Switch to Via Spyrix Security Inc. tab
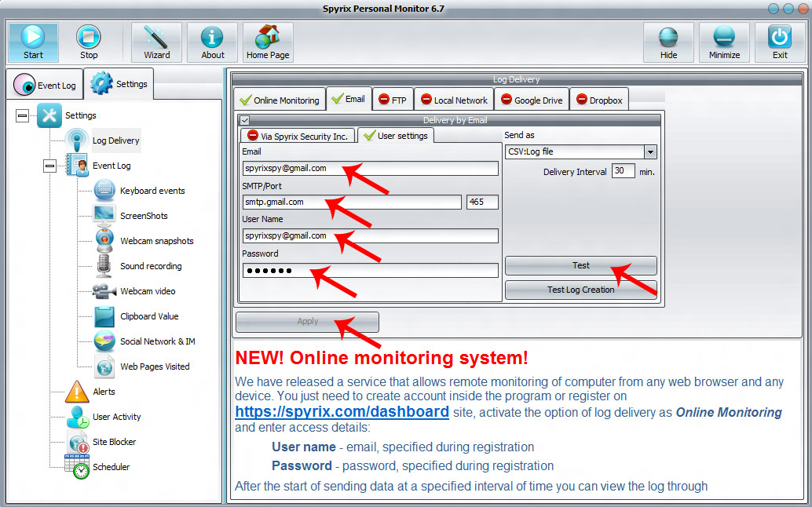Screen dimensions: 812x507 pyautogui.click(x=298, y=136)
